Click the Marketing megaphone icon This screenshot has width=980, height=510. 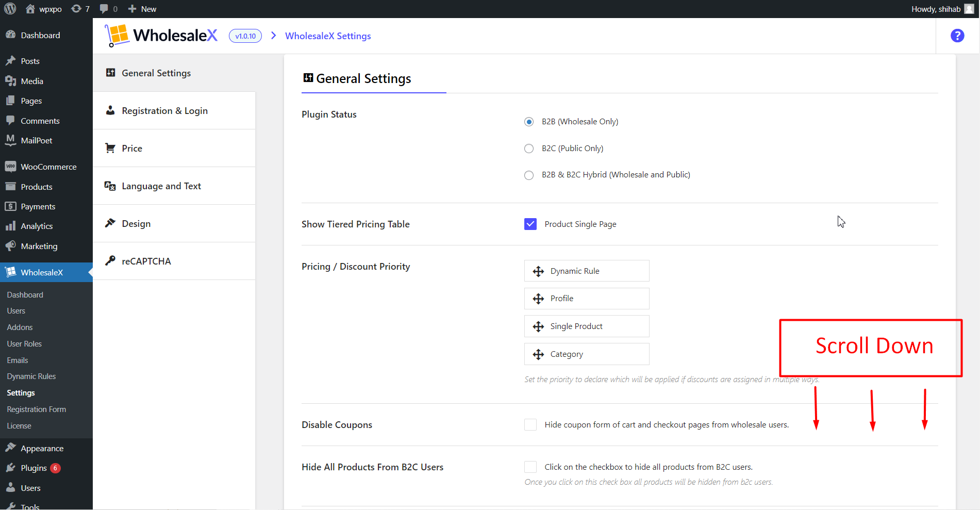coord(10,246)
